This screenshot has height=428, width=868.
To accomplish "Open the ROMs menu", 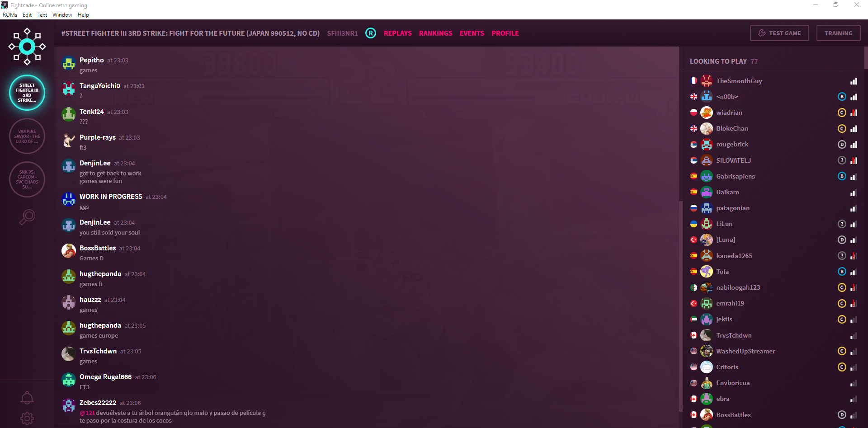I will coord(10,15).
